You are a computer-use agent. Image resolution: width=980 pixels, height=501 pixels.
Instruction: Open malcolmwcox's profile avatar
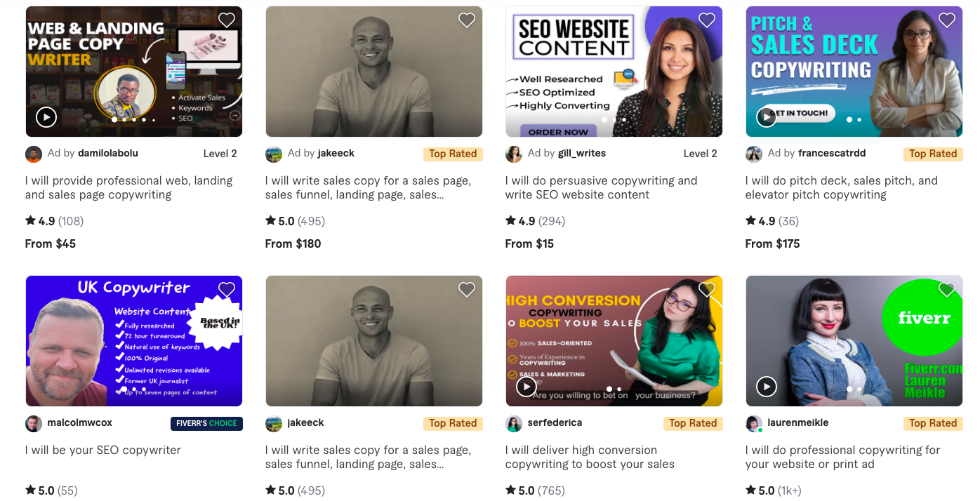click(34, 423)
